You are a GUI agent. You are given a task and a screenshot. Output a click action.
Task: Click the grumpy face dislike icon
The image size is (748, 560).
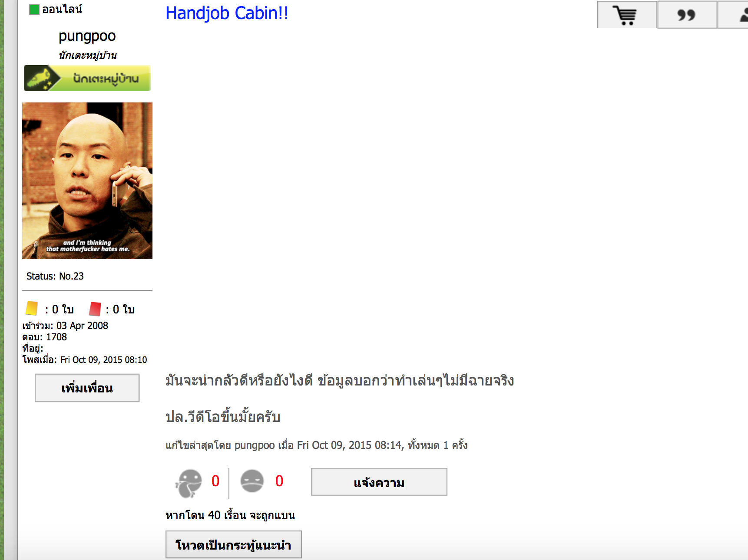[x=252, y=481]
